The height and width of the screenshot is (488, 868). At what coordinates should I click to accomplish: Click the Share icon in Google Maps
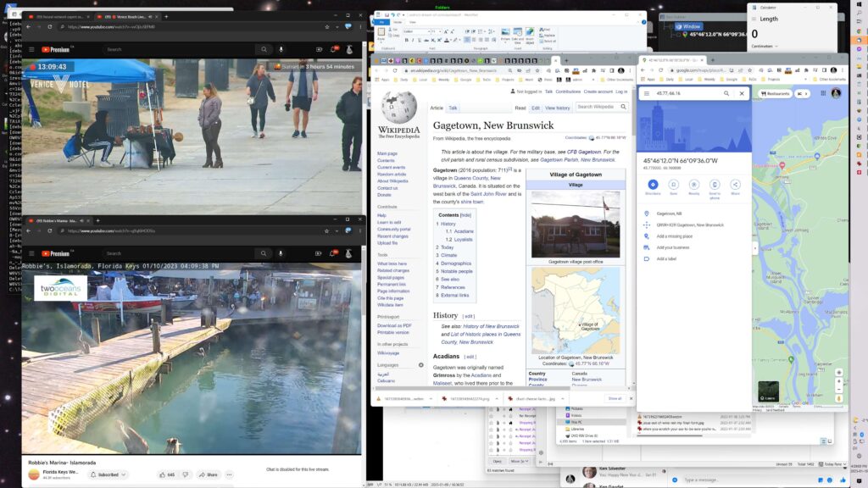pos(735,184)
